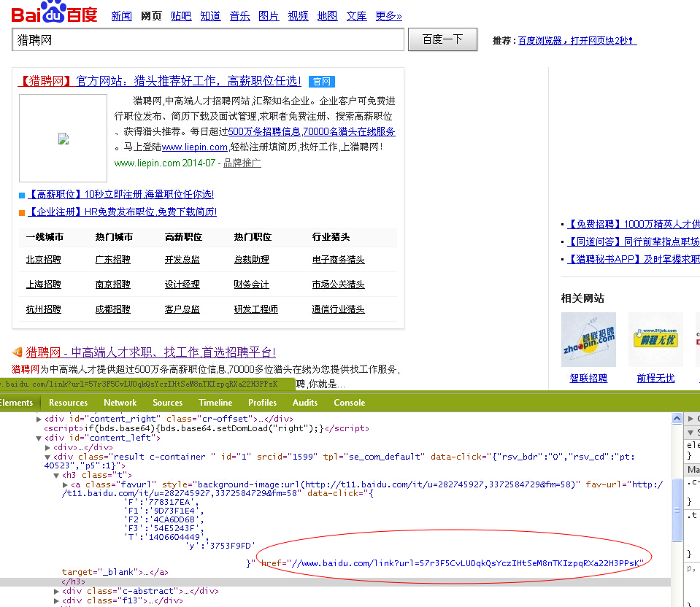Open the 视频 navigation link
The height and width of the screenshot is (607, 700).
[299, 16]
